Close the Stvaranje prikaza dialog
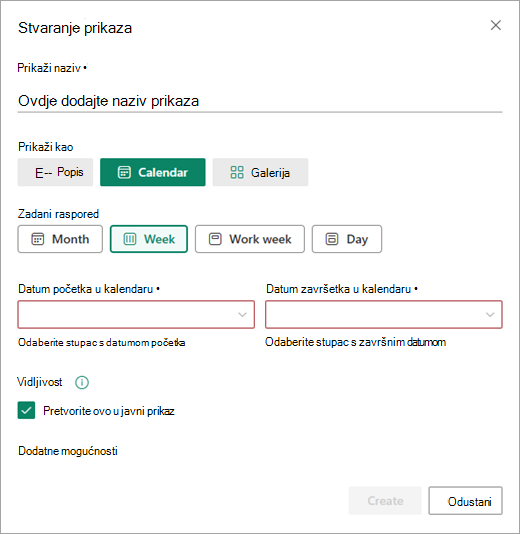520x534 pixels. [x=495, y=25]
